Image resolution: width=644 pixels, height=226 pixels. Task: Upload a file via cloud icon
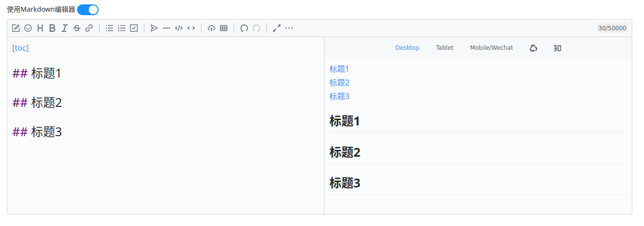[x=211, y=28]
